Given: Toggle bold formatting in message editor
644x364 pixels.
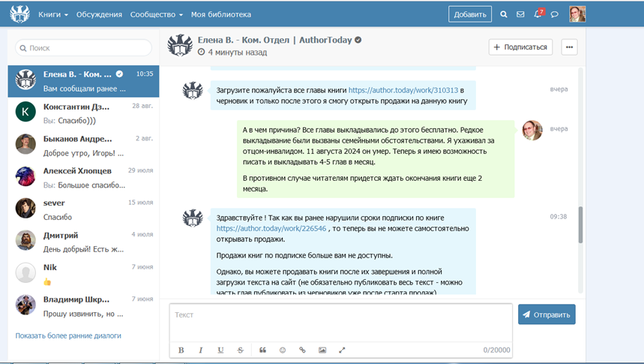Looking at the screenshot, I should point(181,350).
